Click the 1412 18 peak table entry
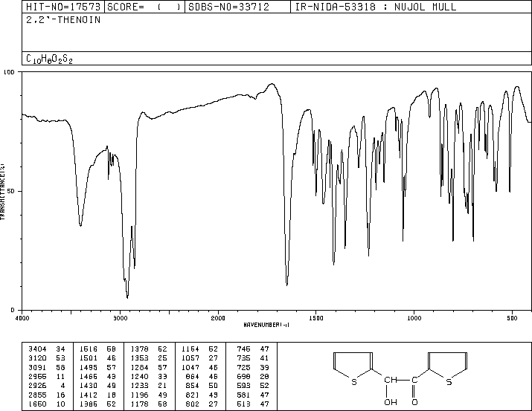This screenshot has width=532, height=411. [97, 395]
